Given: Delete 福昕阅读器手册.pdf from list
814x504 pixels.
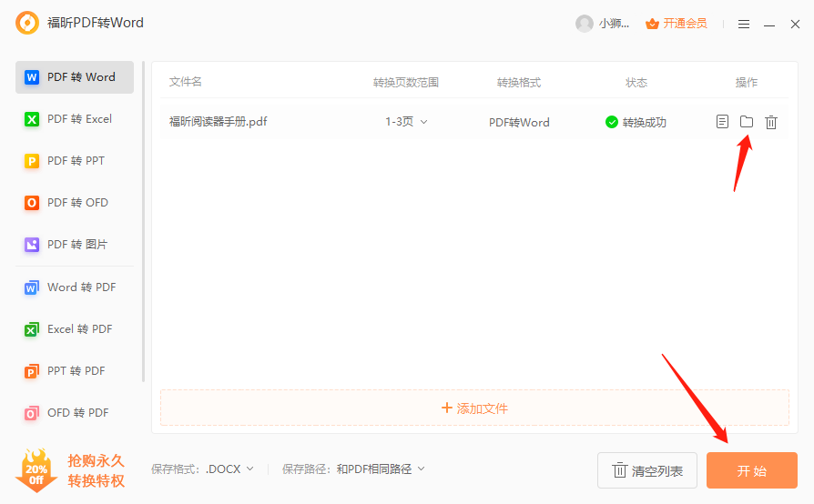Looking at the screenshot, I should pyautogui.click(x=771, y=122).
